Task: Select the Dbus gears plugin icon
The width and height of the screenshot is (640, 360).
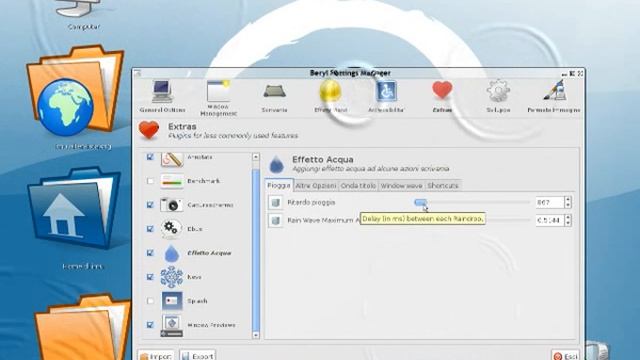Action: 171,229
